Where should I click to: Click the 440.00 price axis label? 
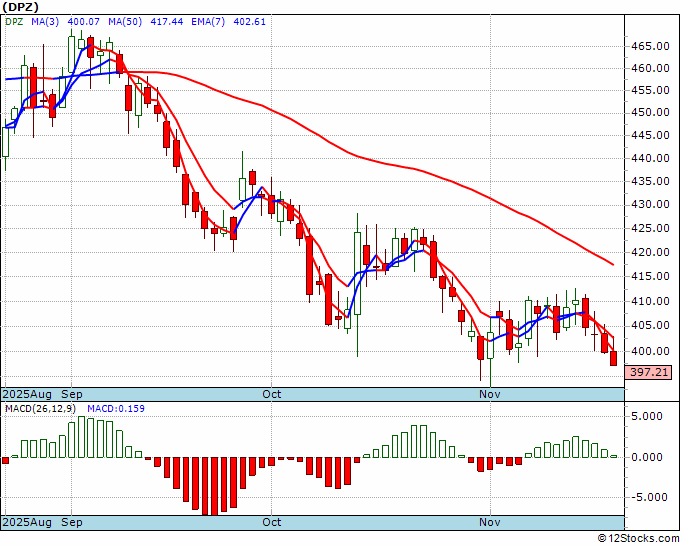[649, 158]
